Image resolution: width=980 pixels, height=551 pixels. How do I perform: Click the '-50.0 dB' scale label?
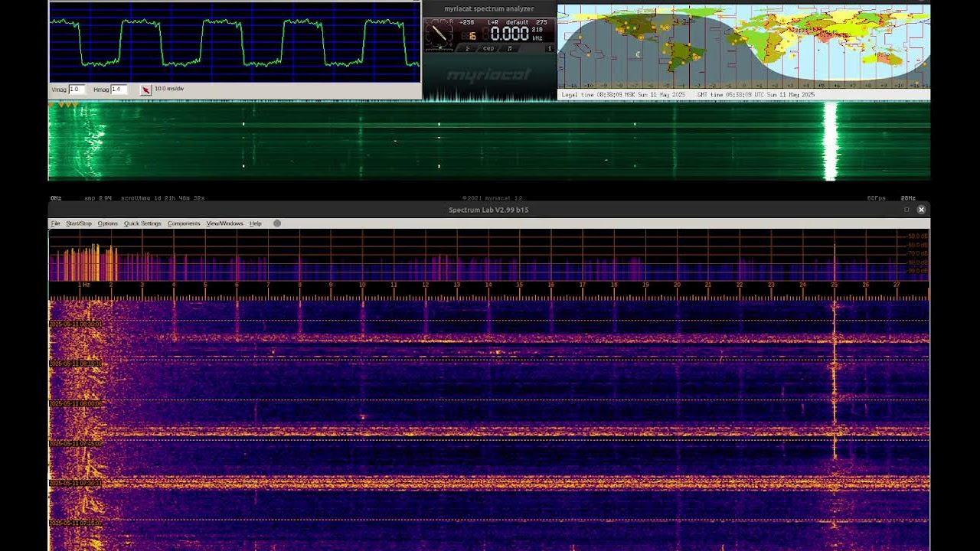tap(917, 236)
